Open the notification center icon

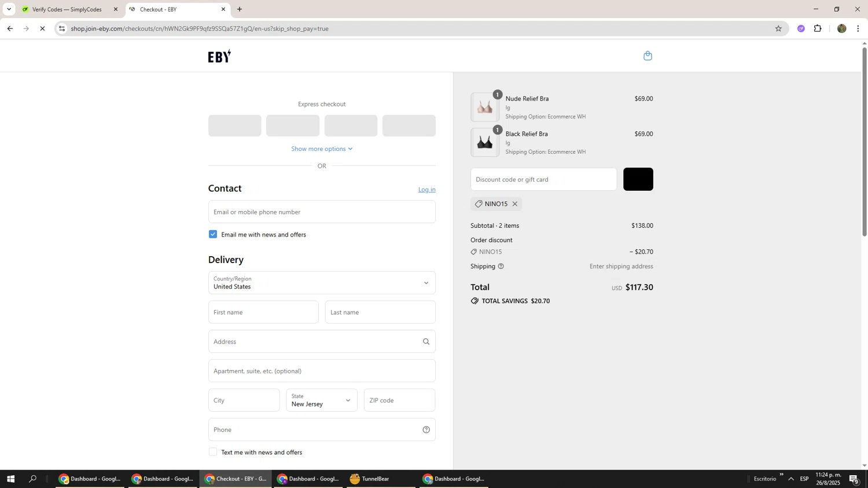(x=854, y=479)
